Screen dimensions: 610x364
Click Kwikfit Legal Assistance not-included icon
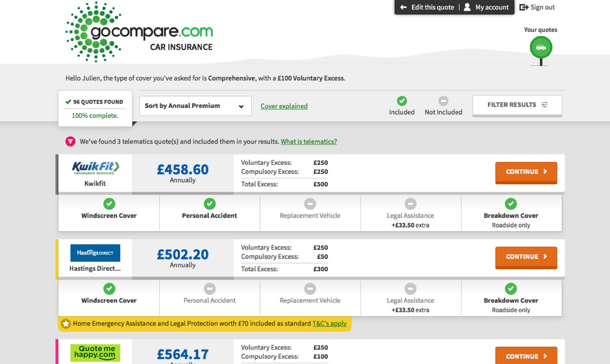(x=411, y=203)
